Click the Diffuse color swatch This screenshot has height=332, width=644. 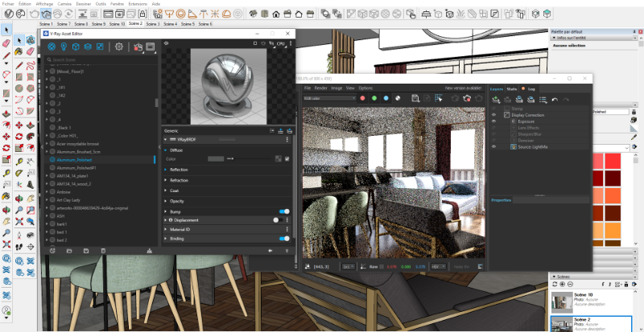216,159
